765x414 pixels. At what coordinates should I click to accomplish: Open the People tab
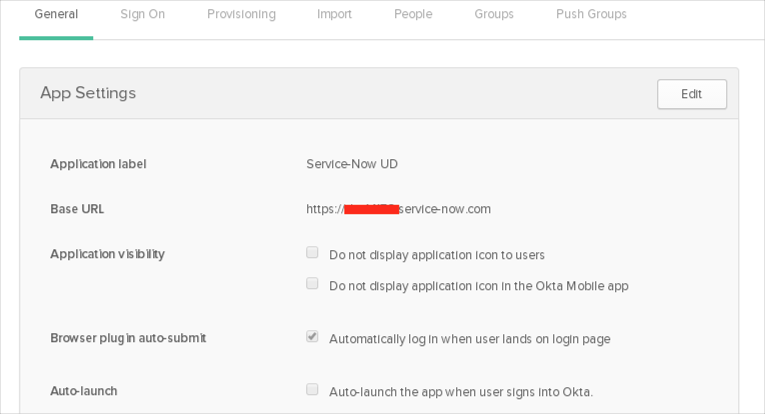coord(413,15)
